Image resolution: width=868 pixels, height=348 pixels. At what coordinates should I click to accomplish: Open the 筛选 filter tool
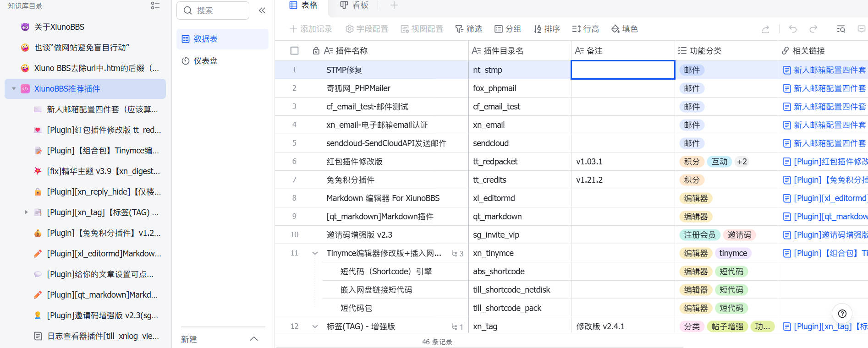tap(468, 29)
